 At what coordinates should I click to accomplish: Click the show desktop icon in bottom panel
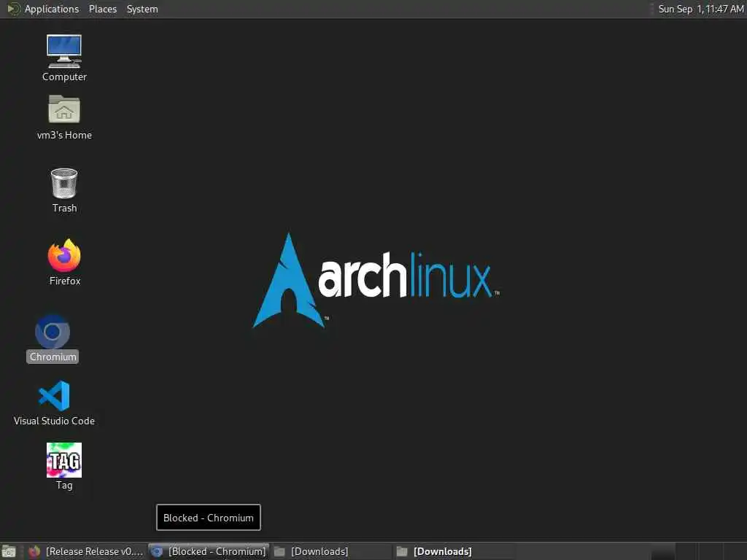pos(9,551)
